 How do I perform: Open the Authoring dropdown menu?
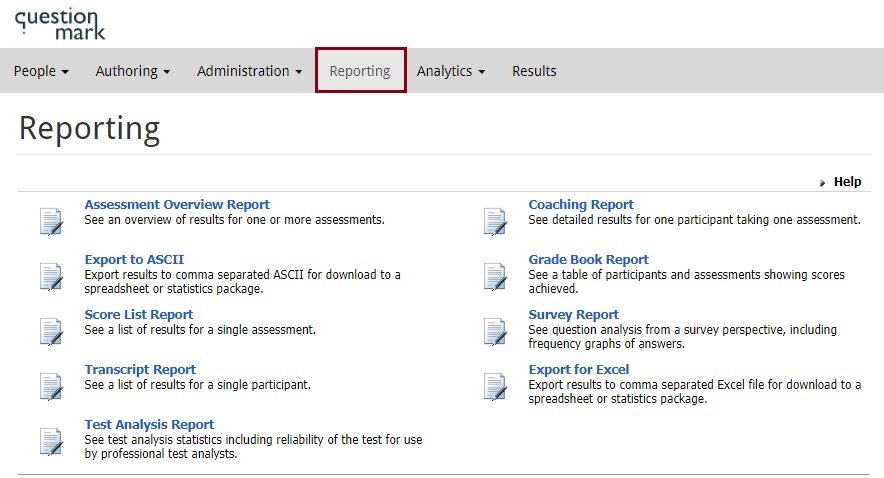[x=132, y=71]
